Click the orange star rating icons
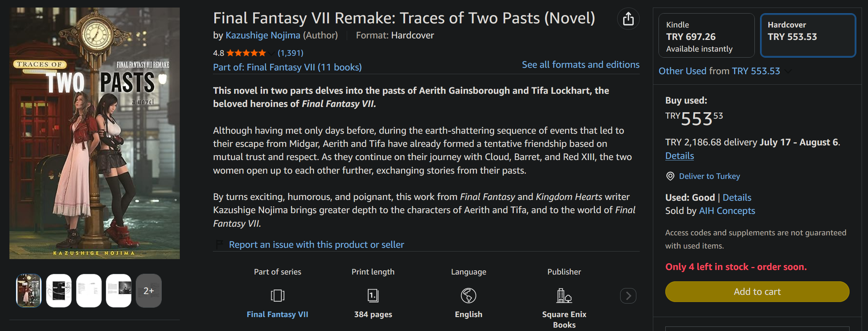This screenshot has height=331, width=868. point(246,53)
